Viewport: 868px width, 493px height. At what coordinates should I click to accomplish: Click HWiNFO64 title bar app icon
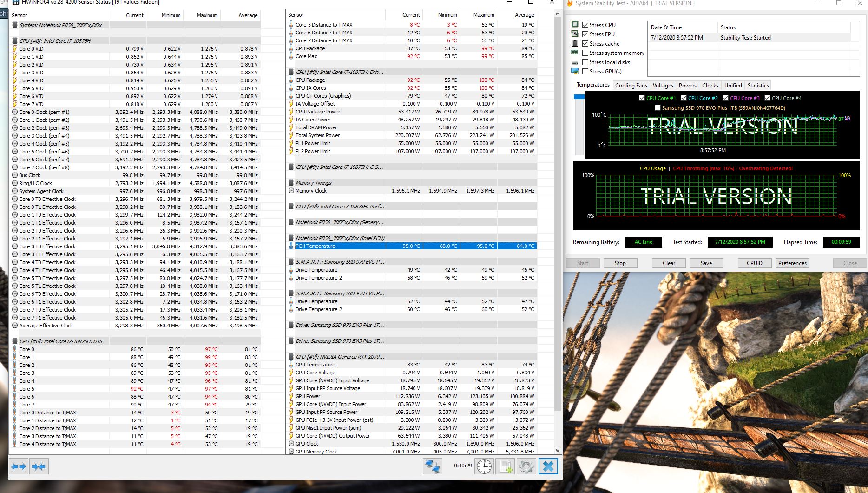16,2
